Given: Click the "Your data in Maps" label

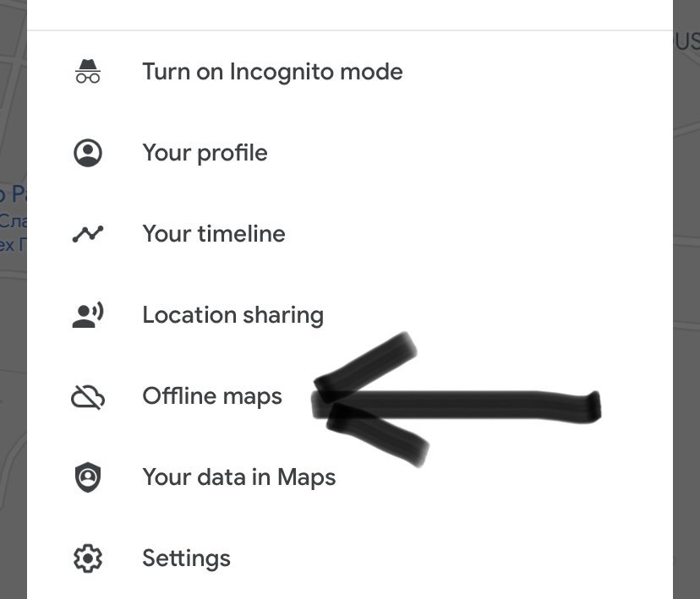Looking at the screenshot, I should tap(238, 477).
